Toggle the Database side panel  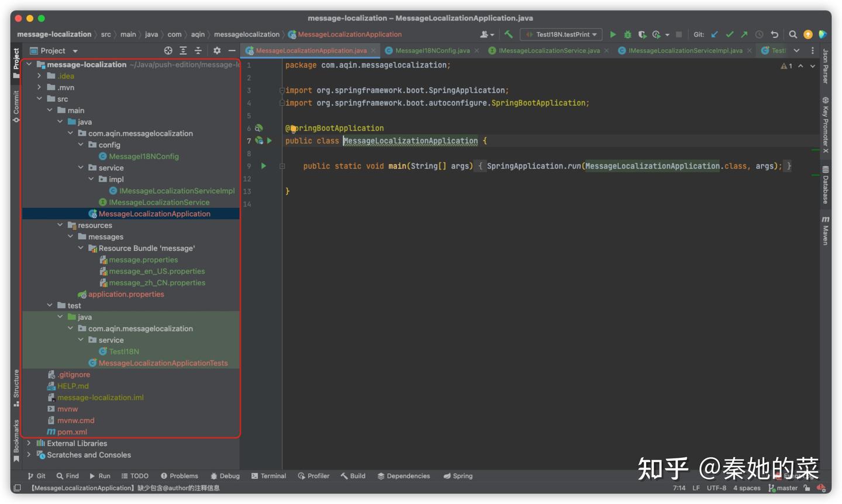[x=825, y=185]
